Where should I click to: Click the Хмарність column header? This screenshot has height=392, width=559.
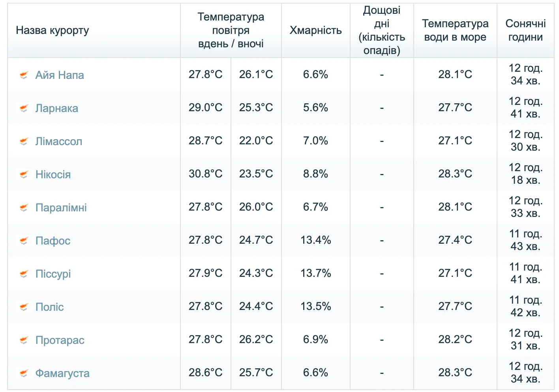pos(315,30)
